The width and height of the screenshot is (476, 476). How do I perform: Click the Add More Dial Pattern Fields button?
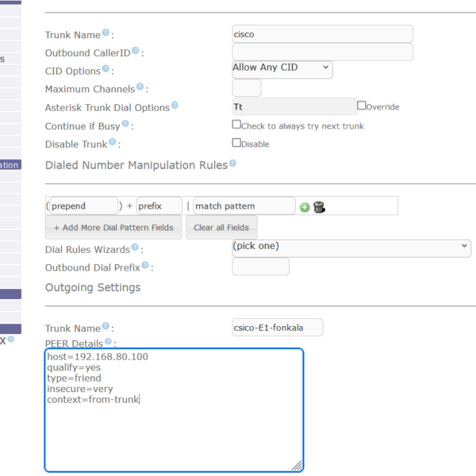113,228
